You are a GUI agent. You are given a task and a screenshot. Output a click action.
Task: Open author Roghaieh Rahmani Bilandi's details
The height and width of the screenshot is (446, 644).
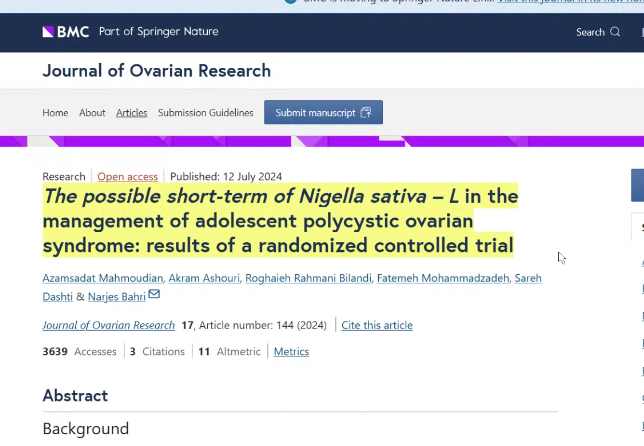click(x=308, y=278)
